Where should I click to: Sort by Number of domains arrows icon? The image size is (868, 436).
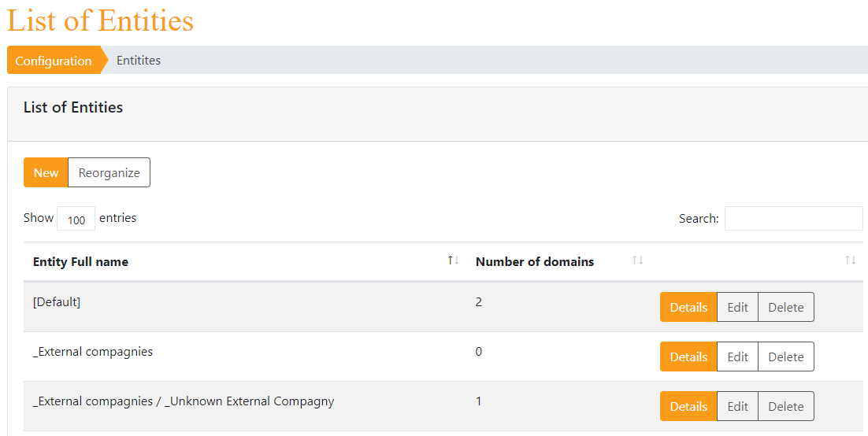click(638, 260)
